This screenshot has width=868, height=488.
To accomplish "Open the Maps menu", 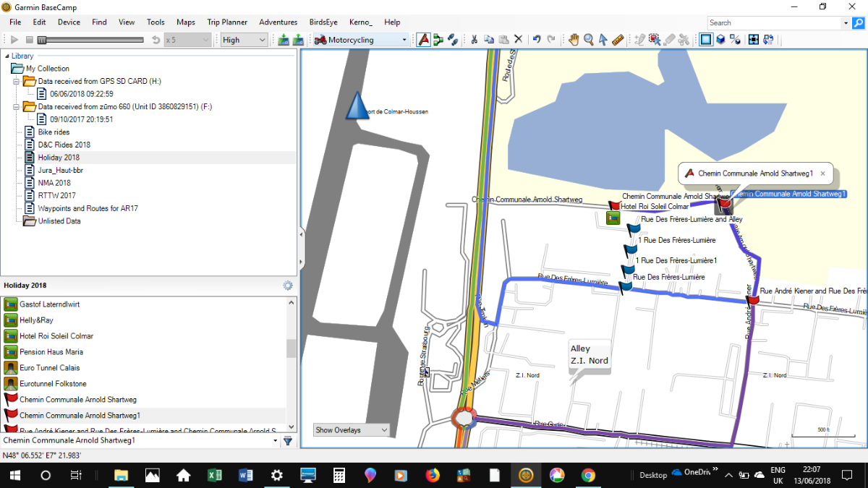I will click(x=186, y=22).
